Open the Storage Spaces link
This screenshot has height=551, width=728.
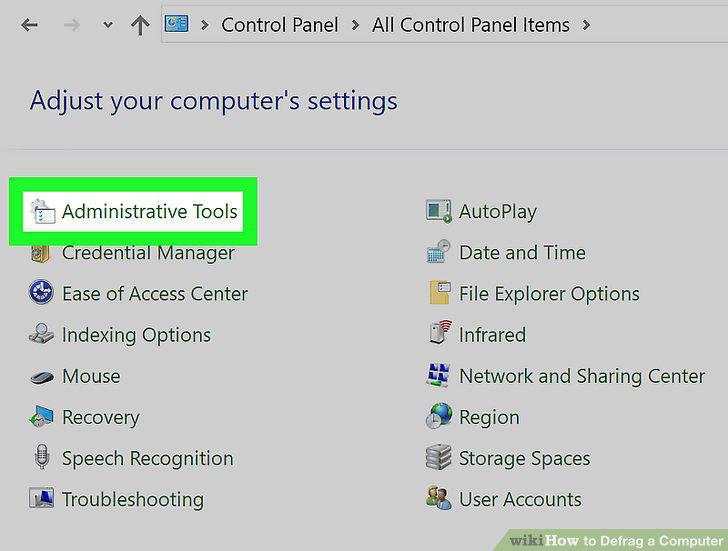click(525, 459)
